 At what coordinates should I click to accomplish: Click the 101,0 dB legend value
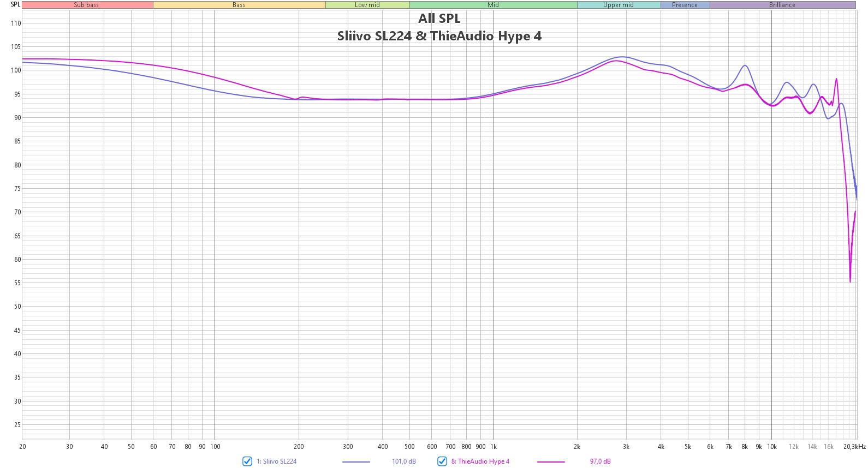point(404,461)
